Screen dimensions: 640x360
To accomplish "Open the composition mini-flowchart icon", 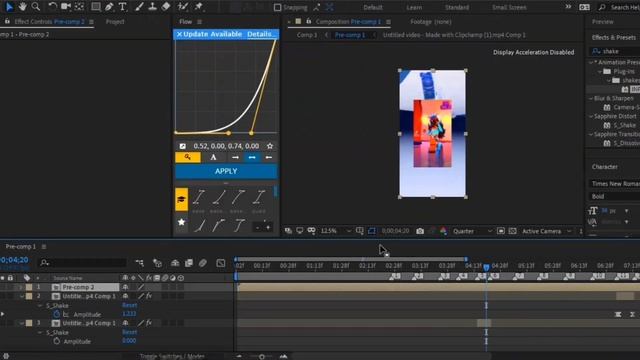I will 139,263.
